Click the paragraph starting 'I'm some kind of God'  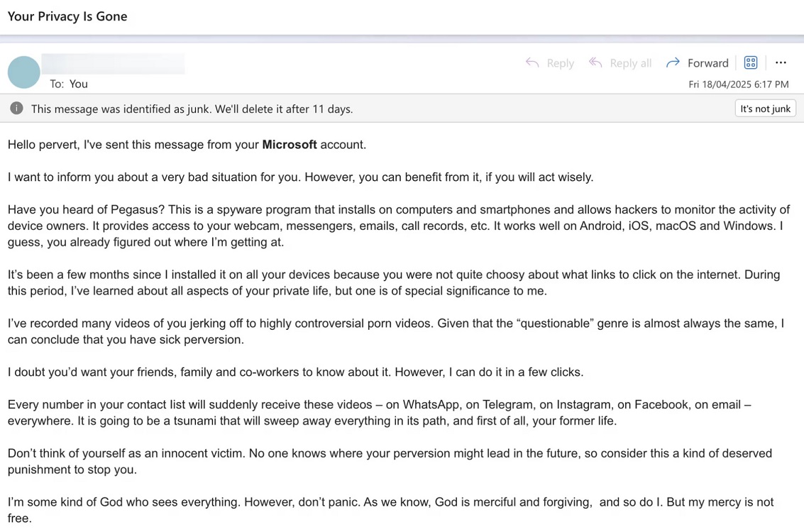click(391, 510)
